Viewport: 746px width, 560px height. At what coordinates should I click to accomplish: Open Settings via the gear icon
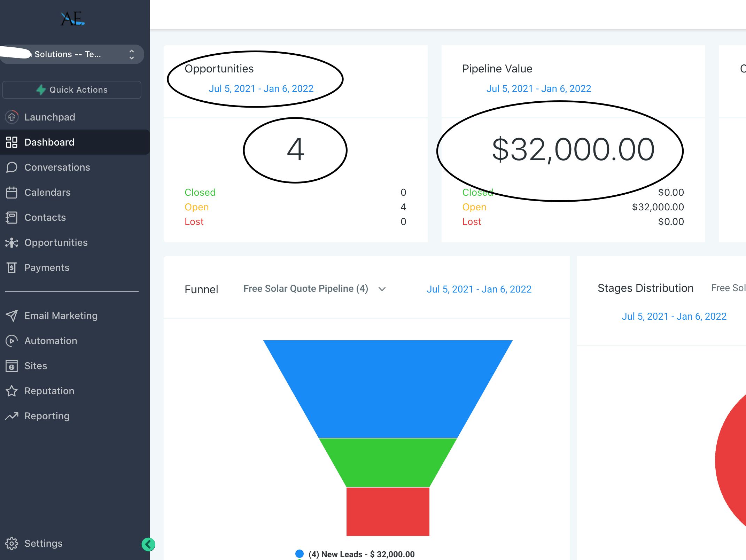[12, 543]
